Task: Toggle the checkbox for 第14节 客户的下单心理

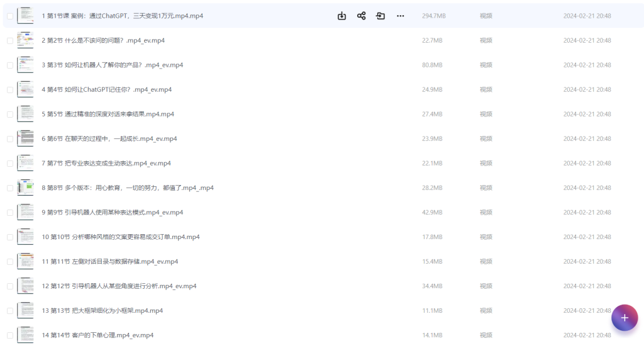Action: click(9, 335)
